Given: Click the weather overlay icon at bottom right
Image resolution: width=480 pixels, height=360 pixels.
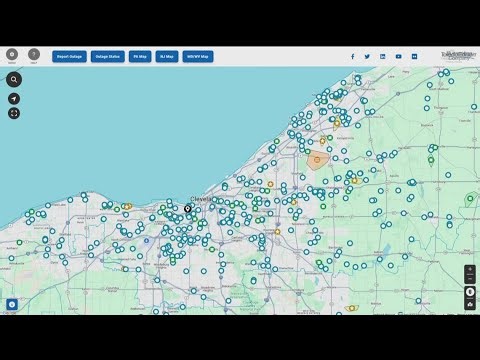Looking at the screenshot, I should click(x=470, y=304).
